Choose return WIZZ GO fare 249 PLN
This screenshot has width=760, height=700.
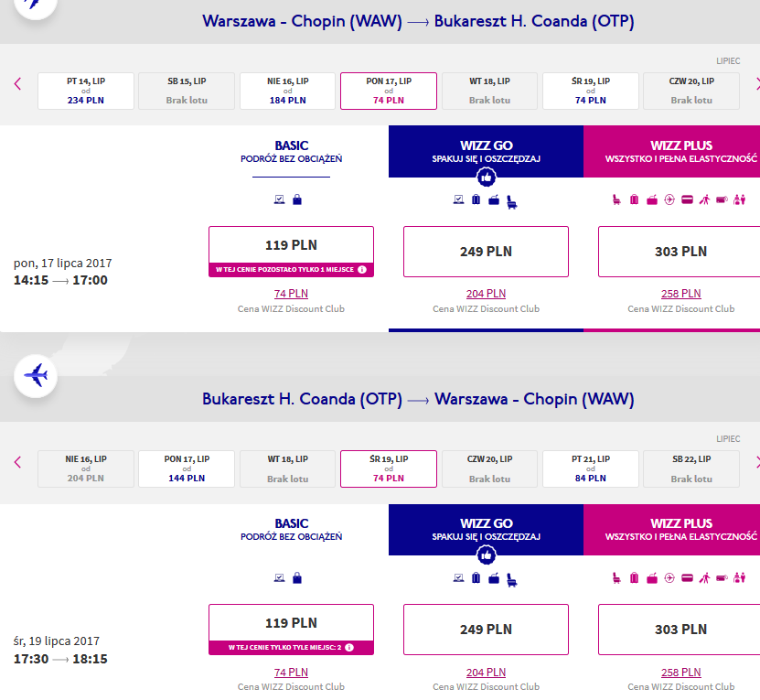[x=487, y=630]
